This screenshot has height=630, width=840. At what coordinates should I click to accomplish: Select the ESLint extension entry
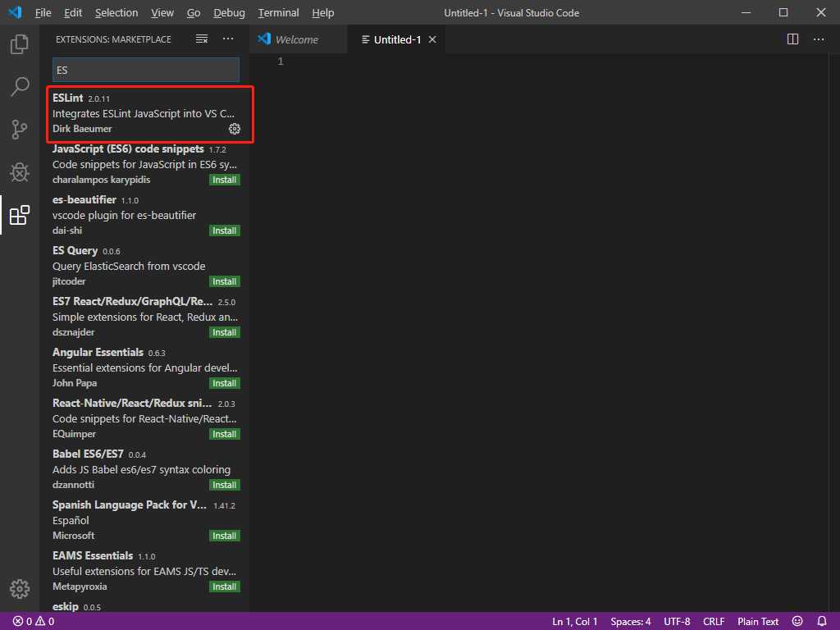tap(146, 114)
